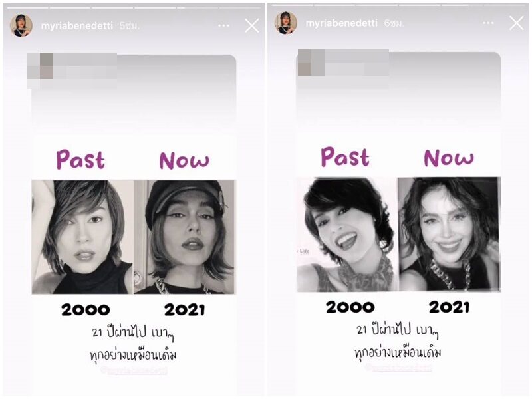Tap the pixelated sticker header in left story
The height and width of the screenshot is (399, 532).
[x=72, y=70]
